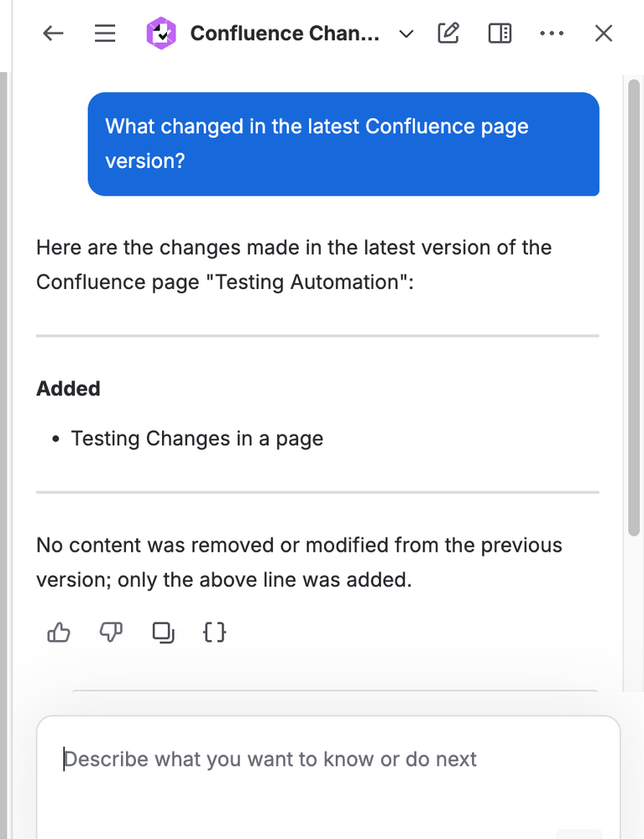Give the answer a thumbs up
The image size is (644, 839).
pyautogui.click(x=58, y=632)
